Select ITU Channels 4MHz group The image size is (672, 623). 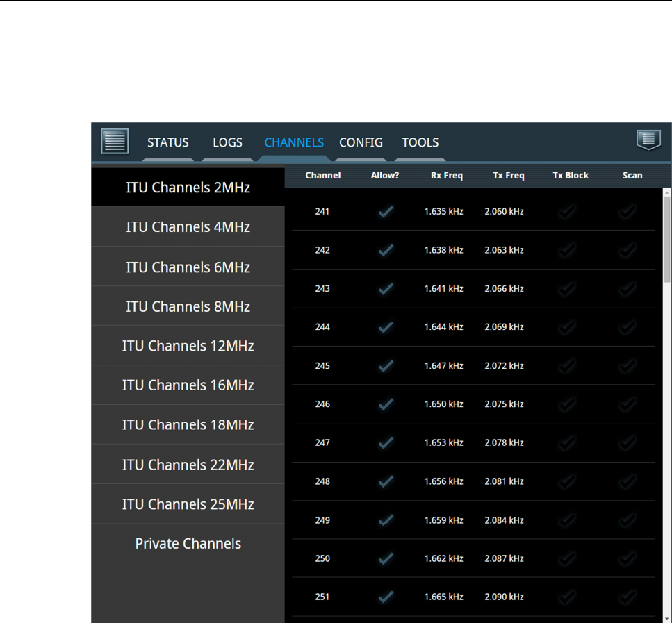[x=188, y=226]
